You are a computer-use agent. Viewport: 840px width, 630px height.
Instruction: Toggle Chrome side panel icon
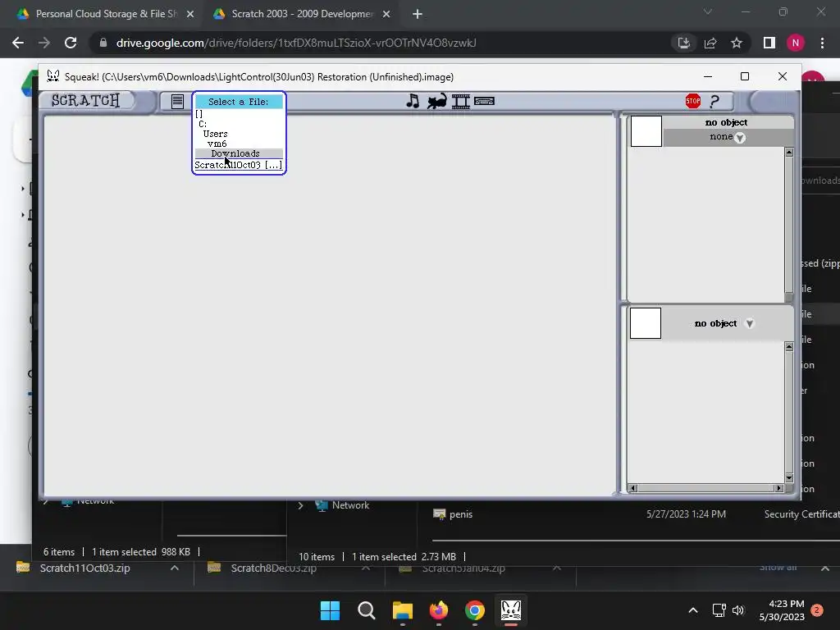tap(769, 43)
